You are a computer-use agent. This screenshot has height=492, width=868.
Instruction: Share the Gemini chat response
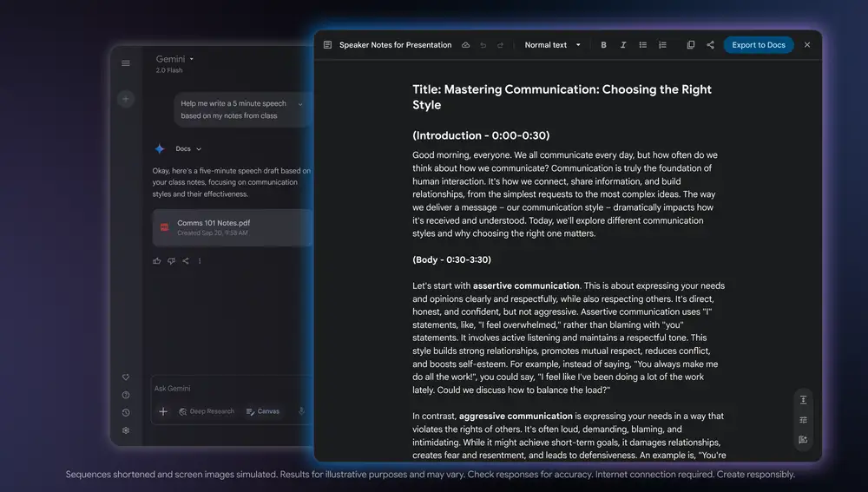pyautogui.click(x=186, y=260)
